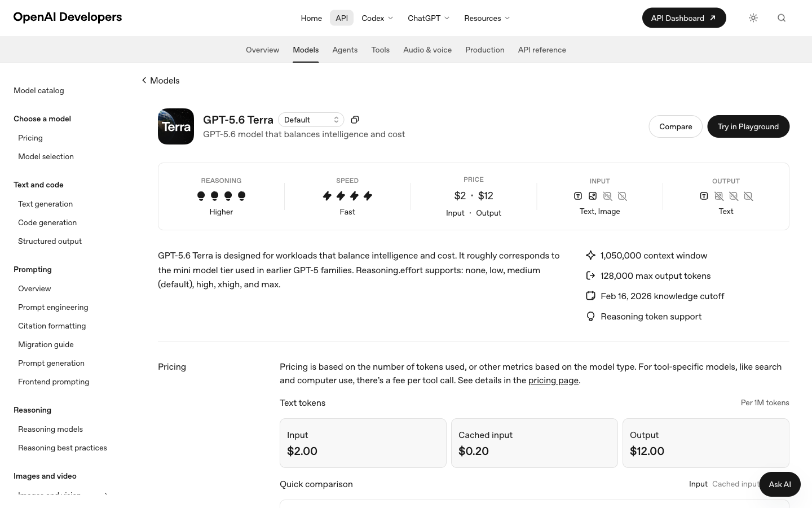Click the back chevron beside Models
The width and height of the screenshot is (812, 508).
144,80
